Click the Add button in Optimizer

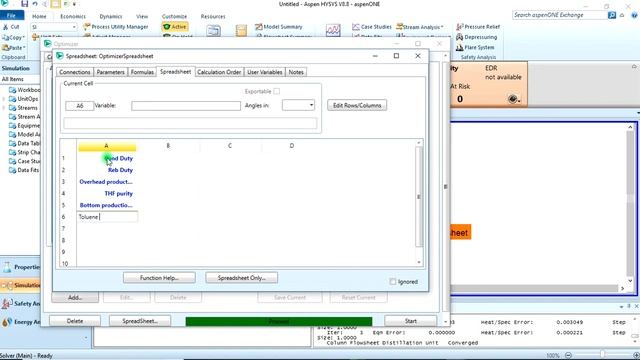pos(75,298)
